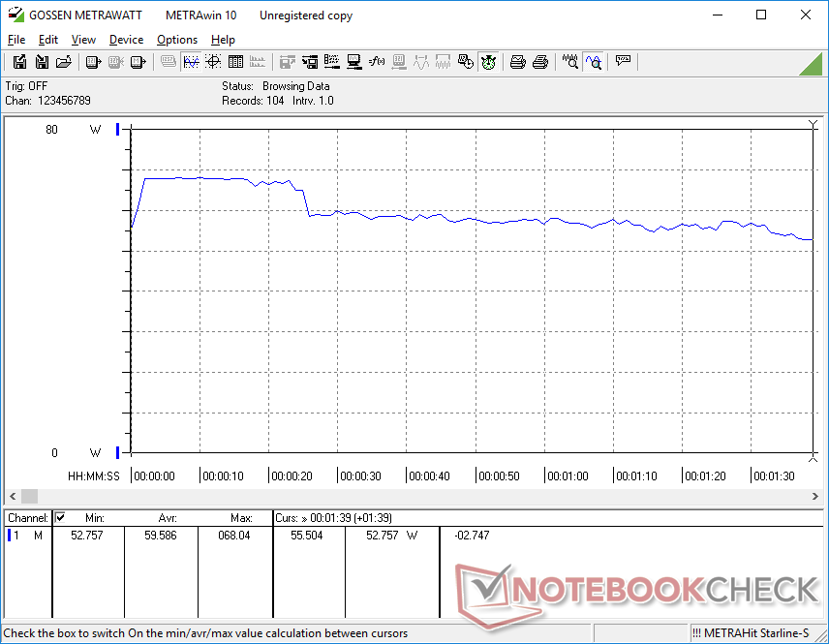This screenshot has width=829, height=644.
Task: Click the first printer icon
Action: click(518, 62)
